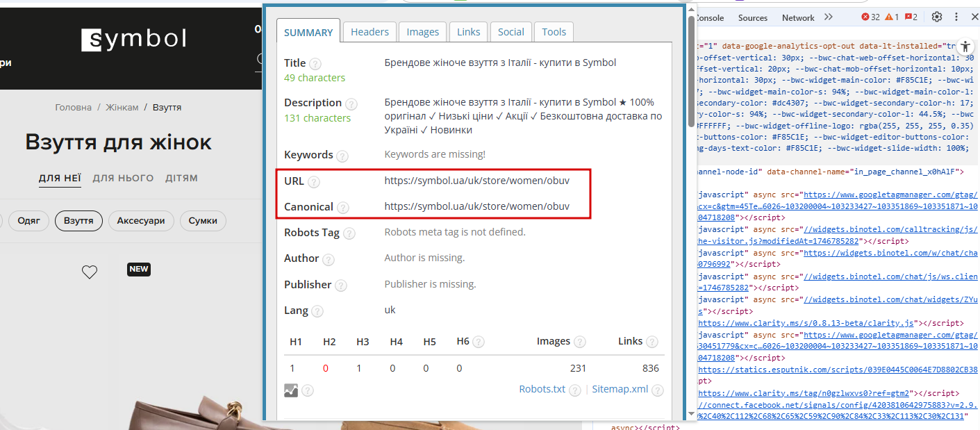
Task: Switch to the Tools tab
Action: [554, 32]
